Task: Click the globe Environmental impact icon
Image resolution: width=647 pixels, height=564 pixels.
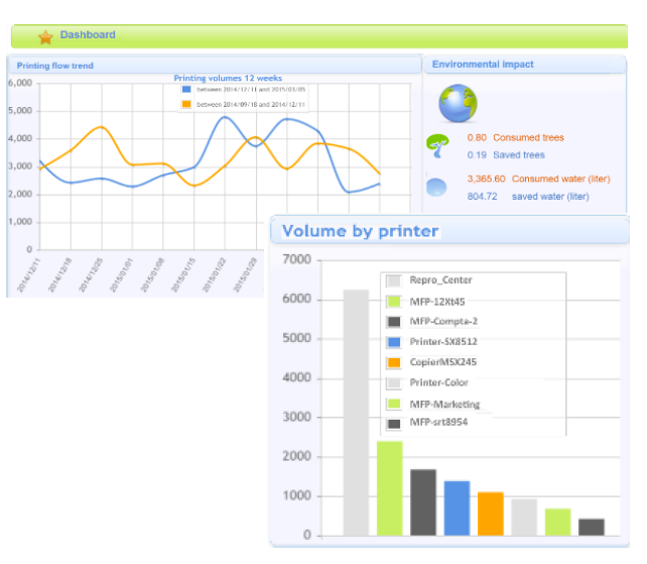Action: click(x=458, y=103)
